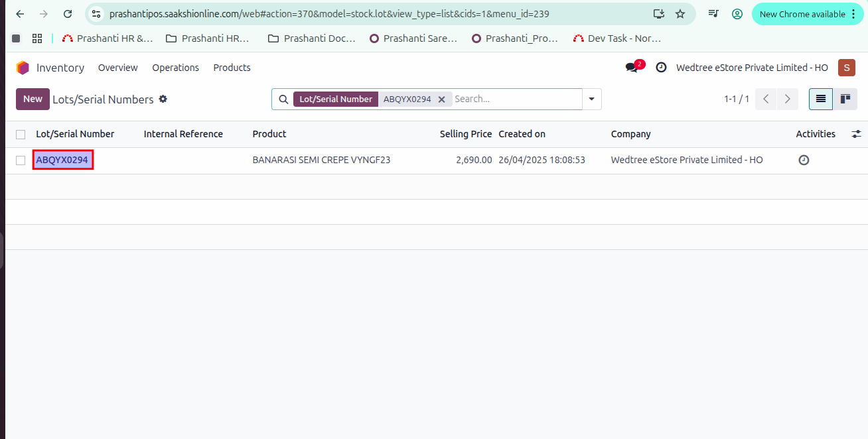Screen dimensions: 868x439
Task: Open the Products menu
Action: [232, 68]
